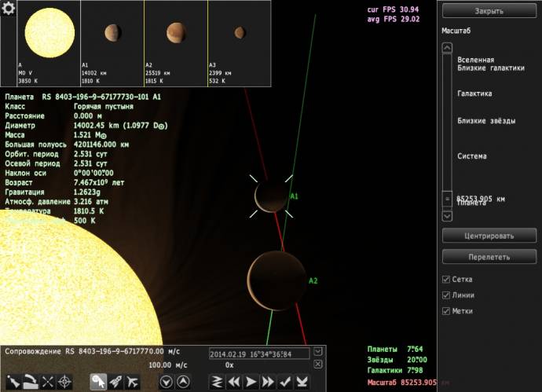Click the play time button

251,382
